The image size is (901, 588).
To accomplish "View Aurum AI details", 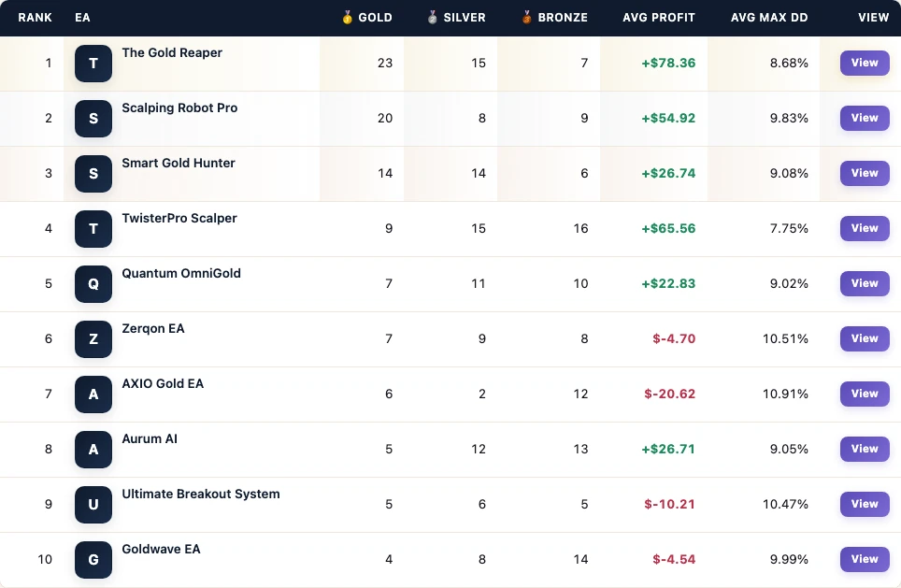I will pos(865,449).
